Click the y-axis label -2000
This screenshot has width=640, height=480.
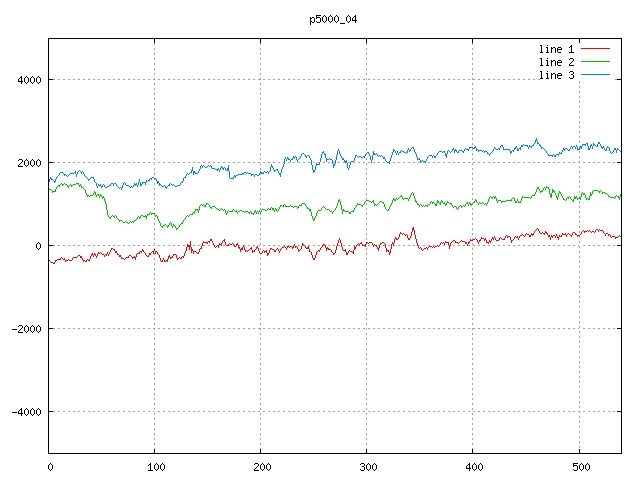(x=27, y=329)
